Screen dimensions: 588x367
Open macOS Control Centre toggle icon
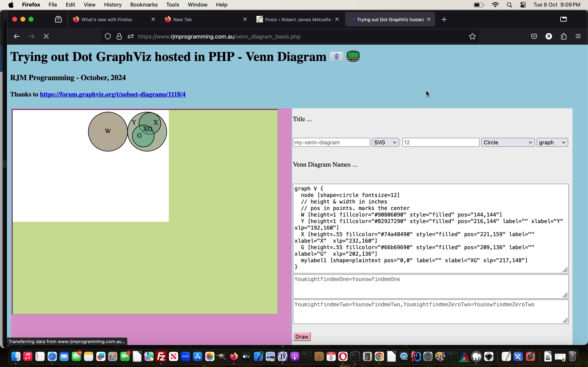pyautogui.click(x=523, y=5)
